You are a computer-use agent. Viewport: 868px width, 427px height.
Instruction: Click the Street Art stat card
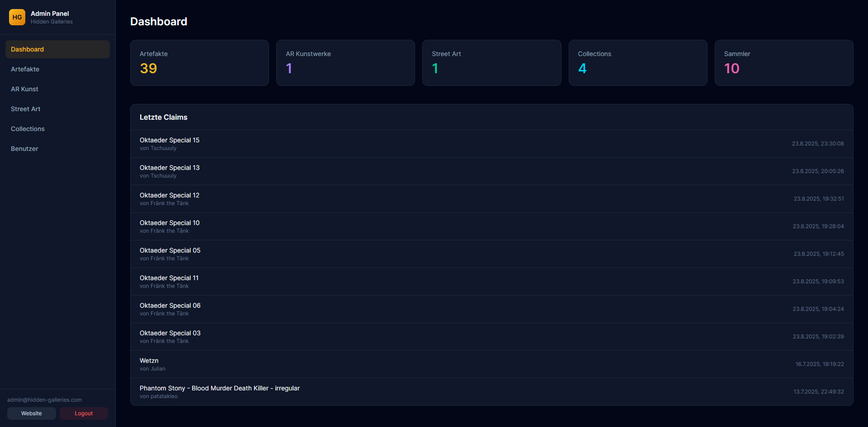[491, 63]
